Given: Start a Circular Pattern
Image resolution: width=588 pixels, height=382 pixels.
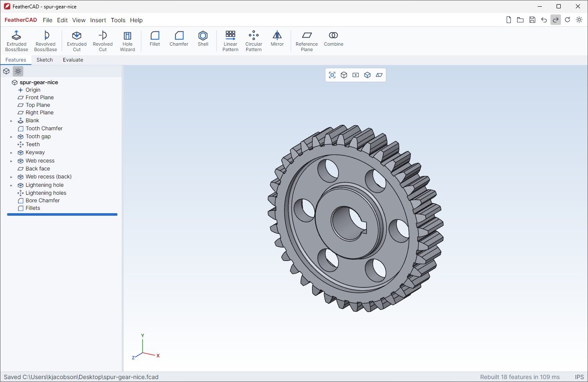Looking at the screenshot, I should pyautogui.click(x=254, y=41).
